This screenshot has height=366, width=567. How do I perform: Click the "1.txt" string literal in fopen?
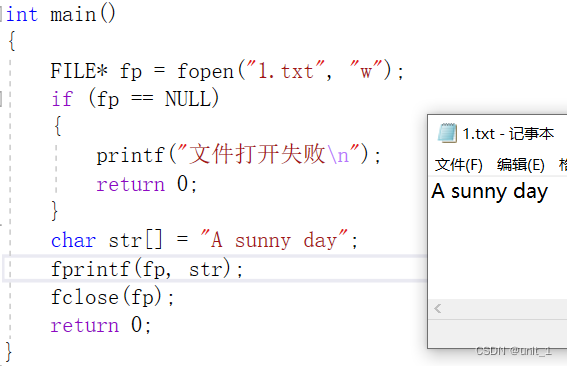(285, 70)
